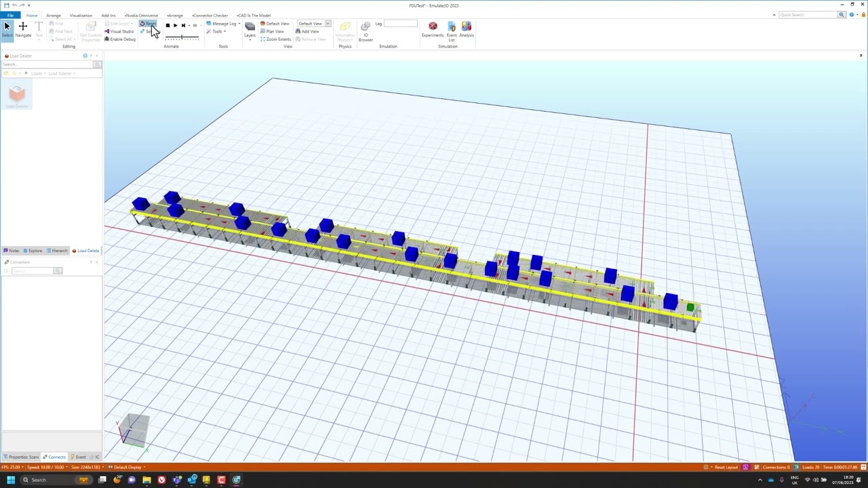The image size is (868, 488).
Task: Open the IO Browser
Action: (366, 31)
